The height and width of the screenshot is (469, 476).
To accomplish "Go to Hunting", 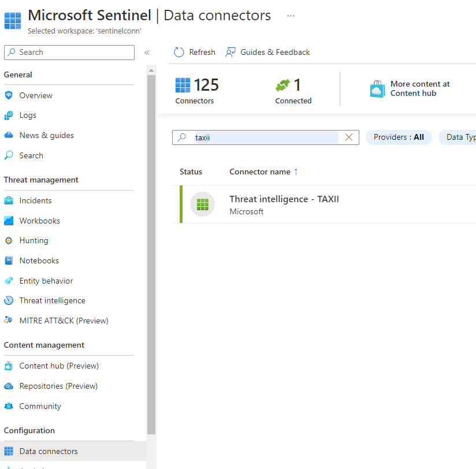I will [x=34, y=240].
